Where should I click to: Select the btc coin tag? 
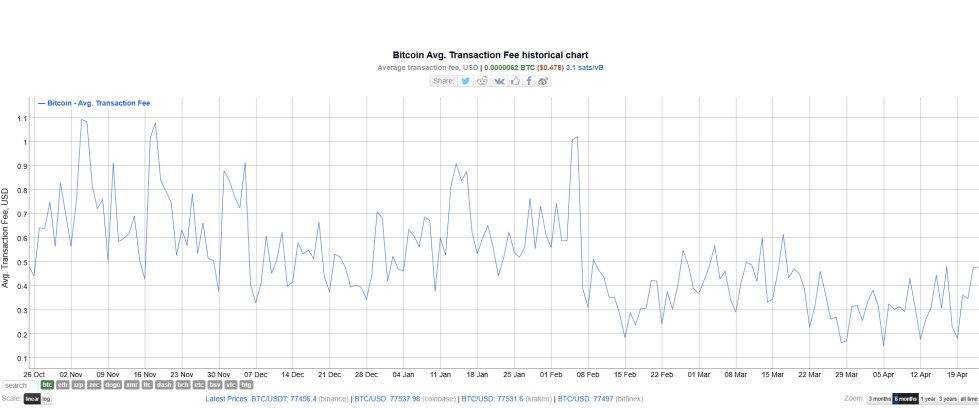point(47,385)
